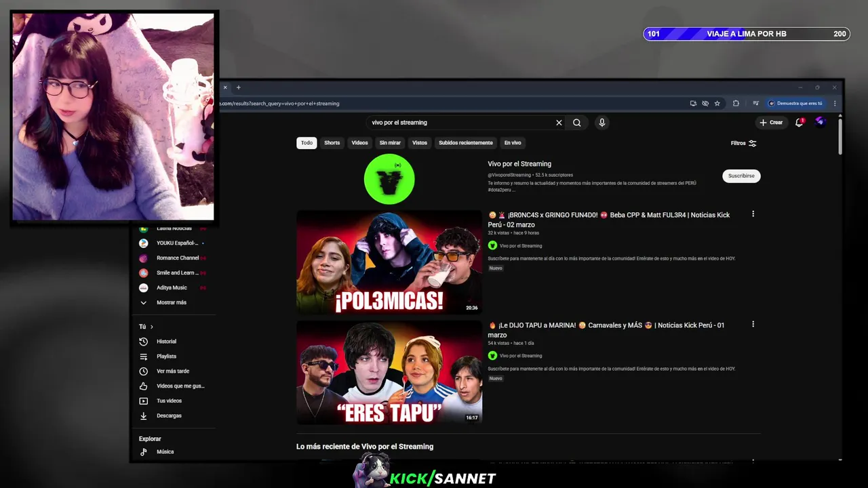The image size is (868, 488).
Task: Open a new browser tab with the plus
Action: (x=238, y=87)
